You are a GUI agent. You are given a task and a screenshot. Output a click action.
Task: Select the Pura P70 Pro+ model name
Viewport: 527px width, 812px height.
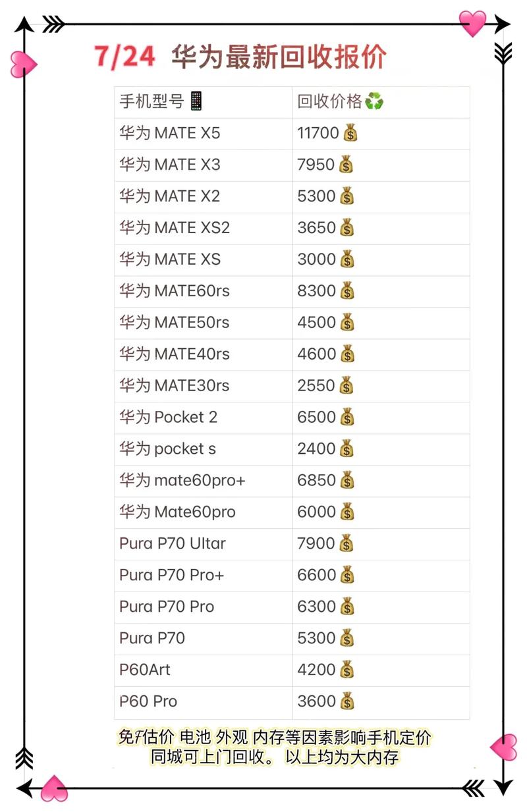pos(171,575)
